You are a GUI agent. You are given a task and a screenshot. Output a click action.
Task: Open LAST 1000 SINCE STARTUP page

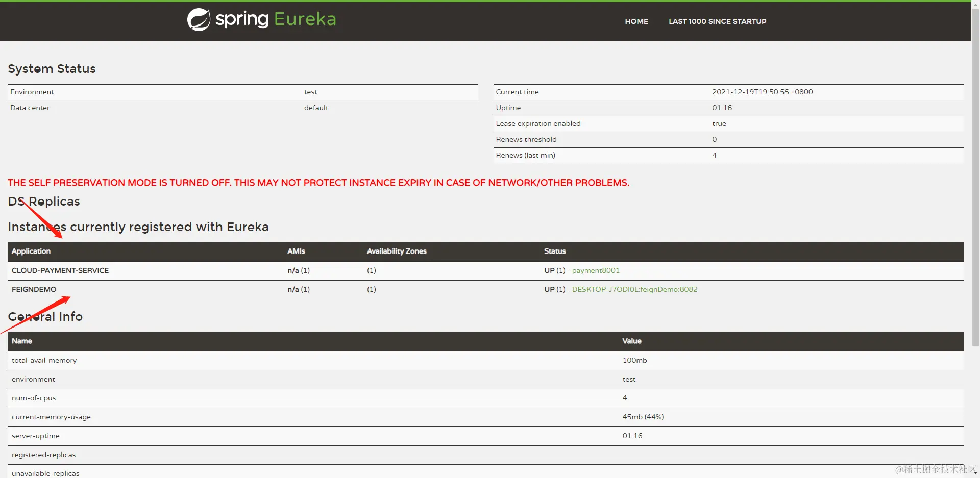tap(717, 21)
